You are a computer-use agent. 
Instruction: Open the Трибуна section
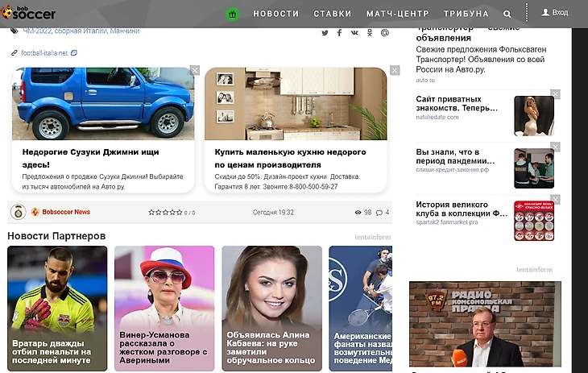pyautogui.click(x=466, y=14)
